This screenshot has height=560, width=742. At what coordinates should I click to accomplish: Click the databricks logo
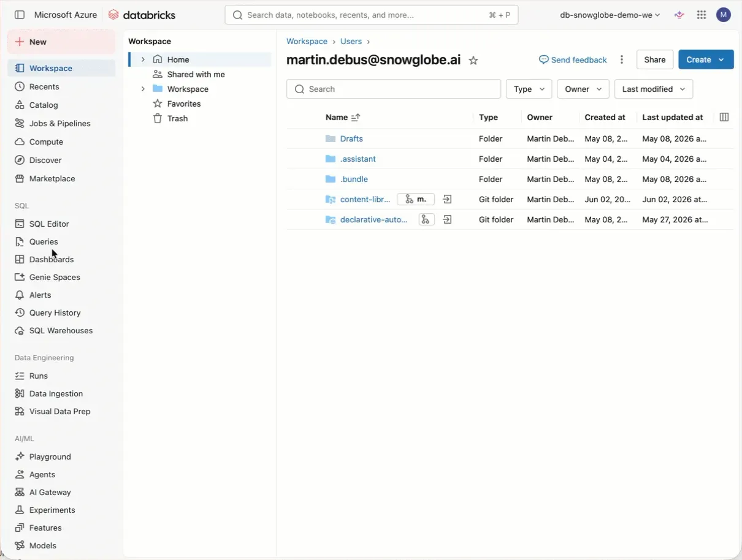tap(142, 15)
